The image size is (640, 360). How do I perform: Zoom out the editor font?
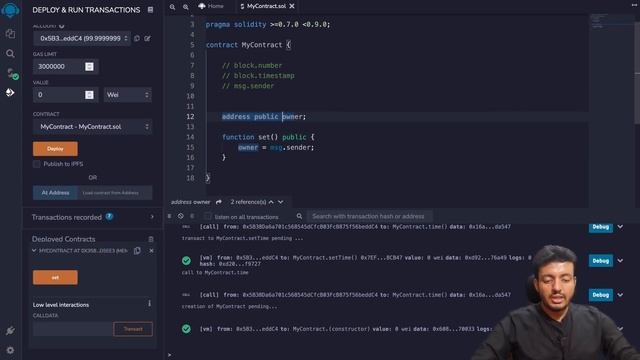[x=173, y=7]
